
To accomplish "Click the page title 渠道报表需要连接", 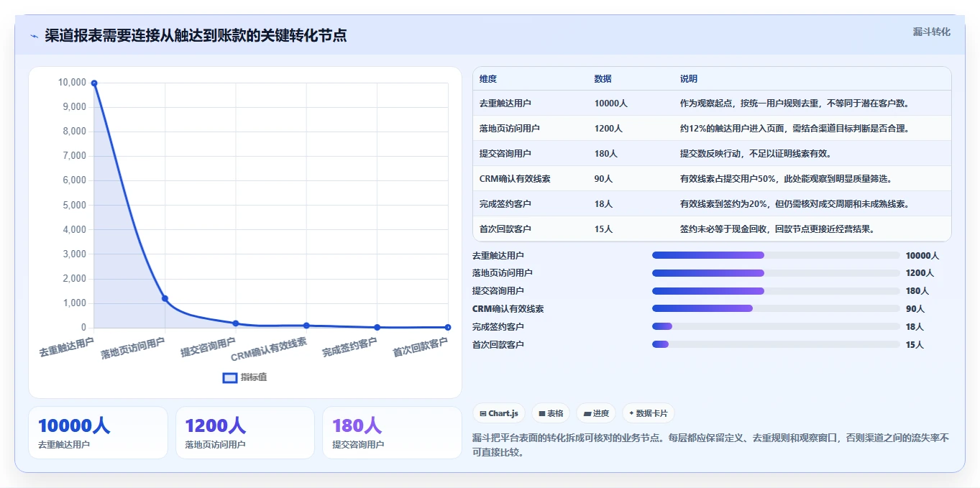I will [x=196, y=36].
